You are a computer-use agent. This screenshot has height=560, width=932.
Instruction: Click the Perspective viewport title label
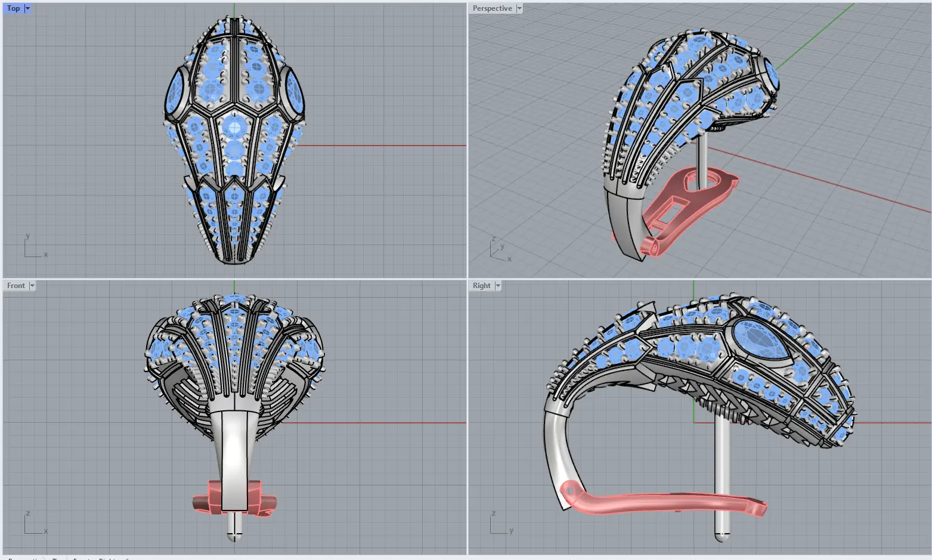(x=492, y=8)
